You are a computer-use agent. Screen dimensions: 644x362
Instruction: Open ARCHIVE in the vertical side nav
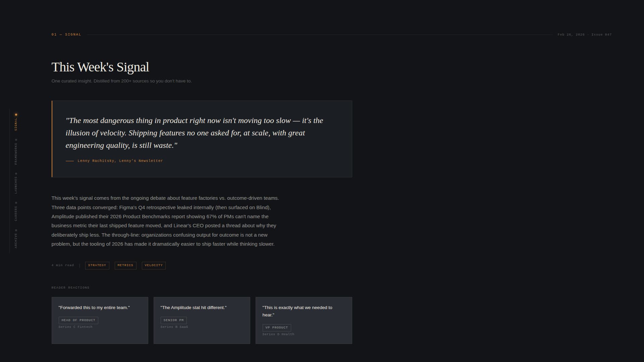(16, 239)
